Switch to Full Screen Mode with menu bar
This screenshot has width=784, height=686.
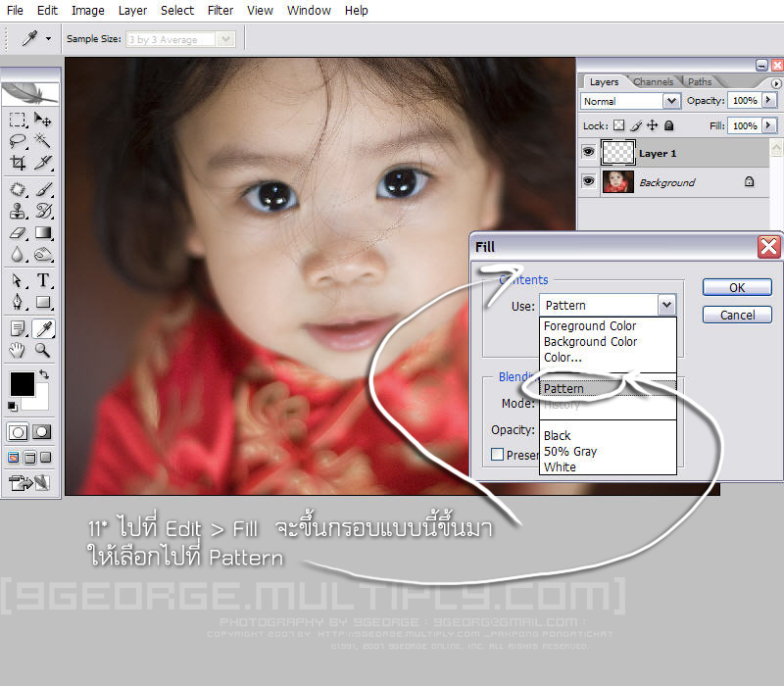click(29, 457)
